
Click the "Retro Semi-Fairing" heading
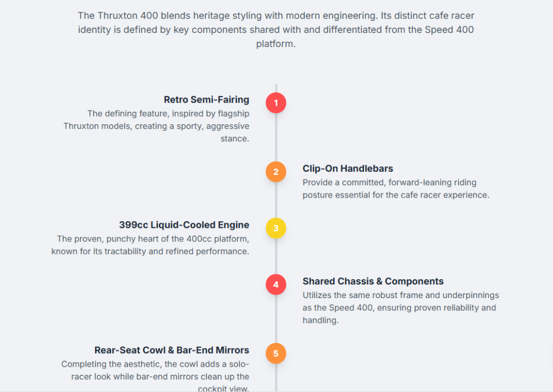pyautogui.click(x=206, y=99)
